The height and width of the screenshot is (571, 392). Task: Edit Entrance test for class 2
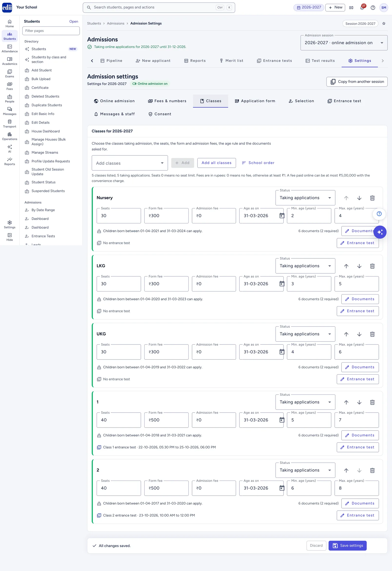point(357,515)
